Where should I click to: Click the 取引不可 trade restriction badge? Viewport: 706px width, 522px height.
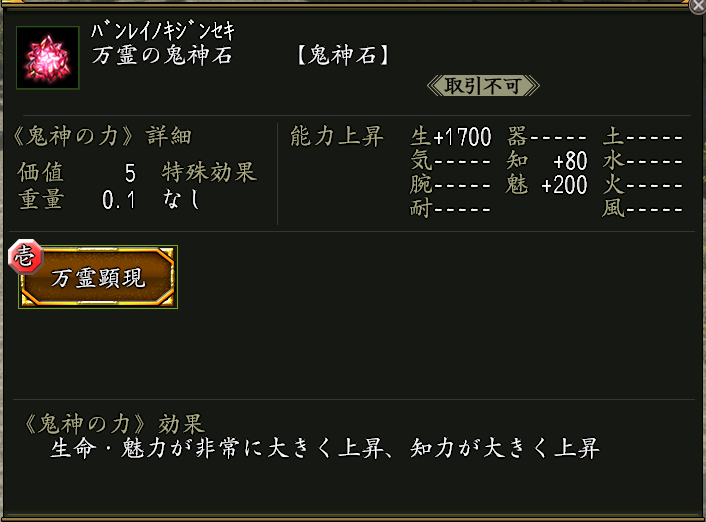point(483,85)
